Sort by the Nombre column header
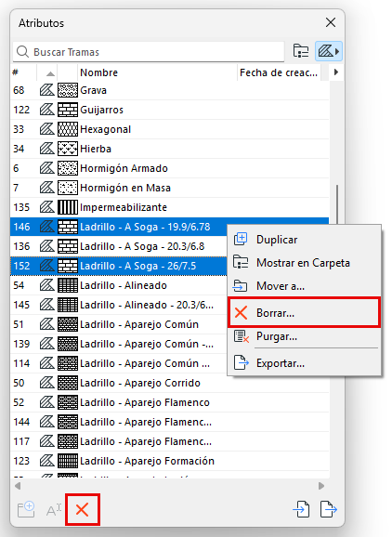This screenshot has width=392, height=537. [x=157, y=72]
